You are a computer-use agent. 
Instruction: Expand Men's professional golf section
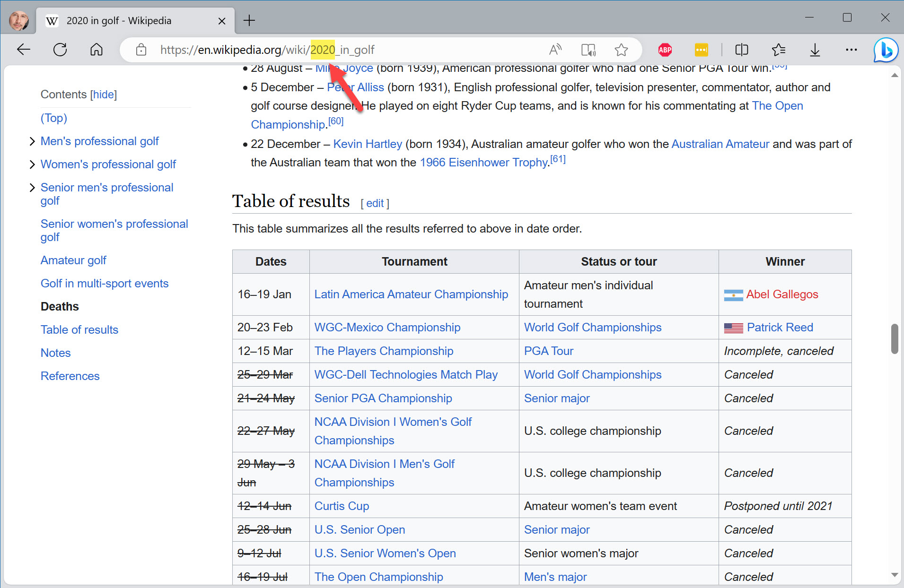32,141
